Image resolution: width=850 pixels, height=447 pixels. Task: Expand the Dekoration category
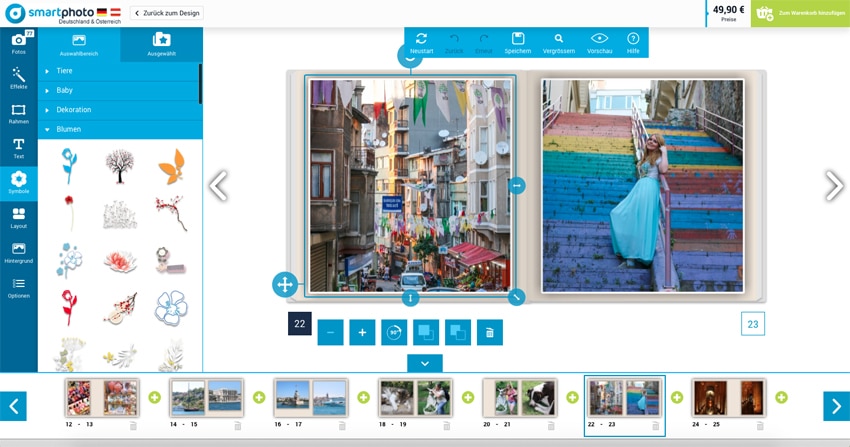coord(119,110)
